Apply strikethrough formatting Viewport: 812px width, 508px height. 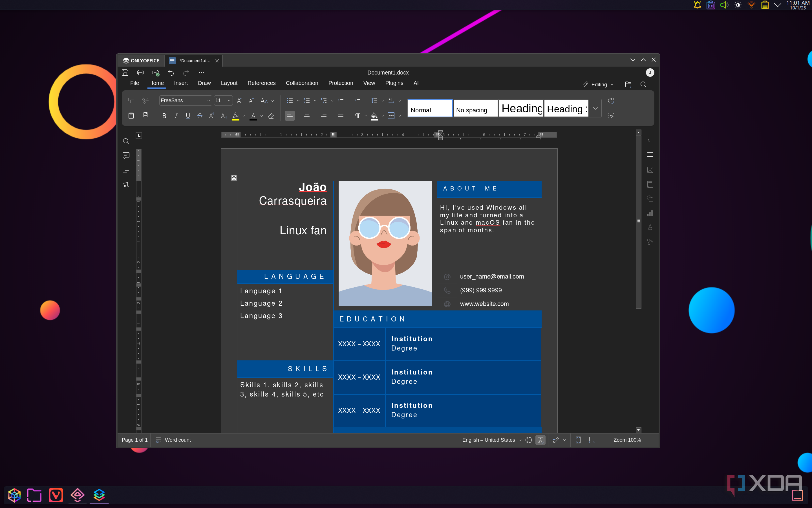[200, 116]
